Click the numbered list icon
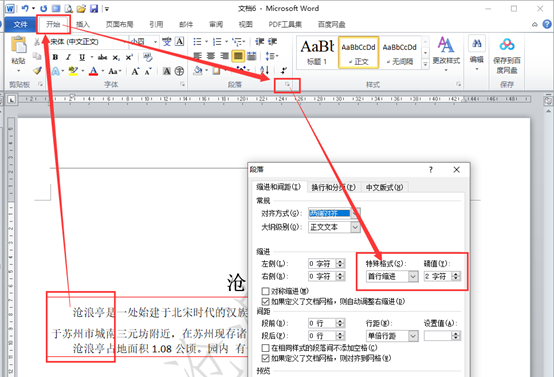This screenshot has width=554, height=377. (217, 42)
